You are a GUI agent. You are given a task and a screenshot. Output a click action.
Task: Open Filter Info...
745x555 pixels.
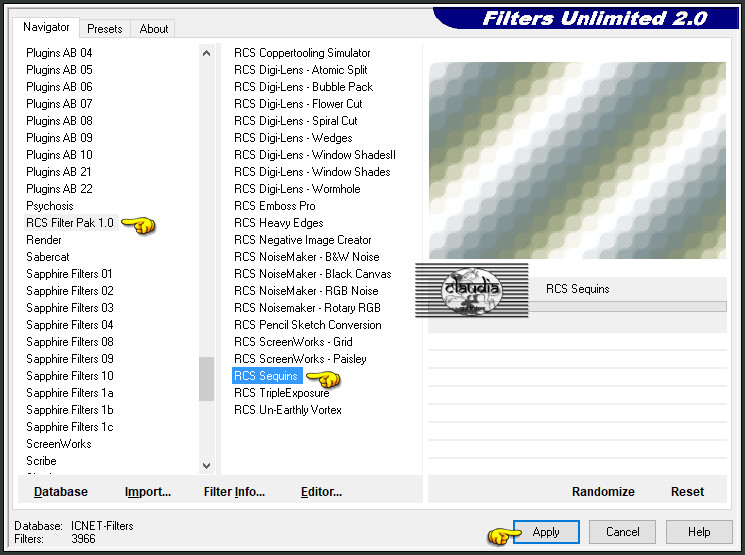tap(234, 491)
